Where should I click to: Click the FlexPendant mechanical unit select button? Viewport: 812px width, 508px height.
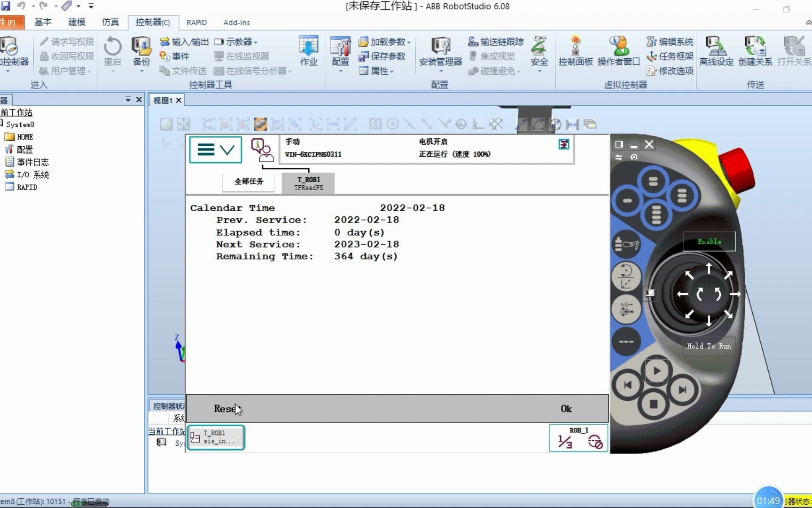tap(626, 244)
